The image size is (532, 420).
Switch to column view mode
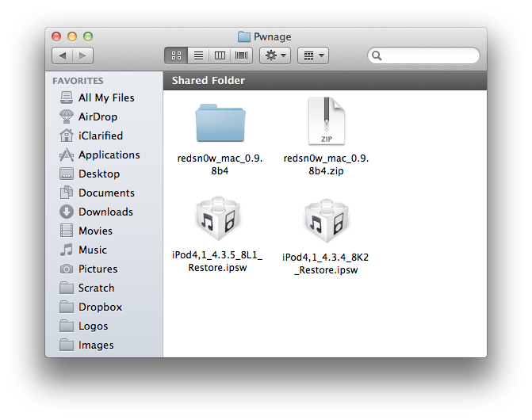tap(220, 55)
